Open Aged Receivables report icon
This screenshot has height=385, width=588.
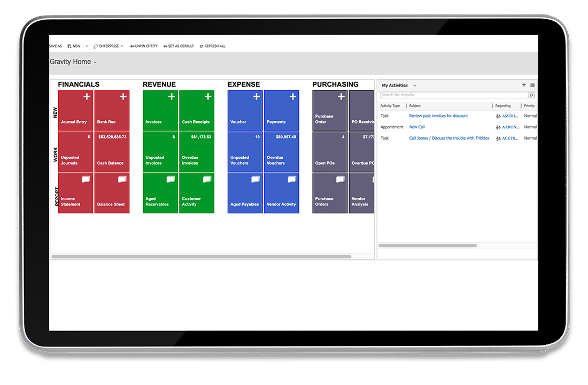[171, 179]
